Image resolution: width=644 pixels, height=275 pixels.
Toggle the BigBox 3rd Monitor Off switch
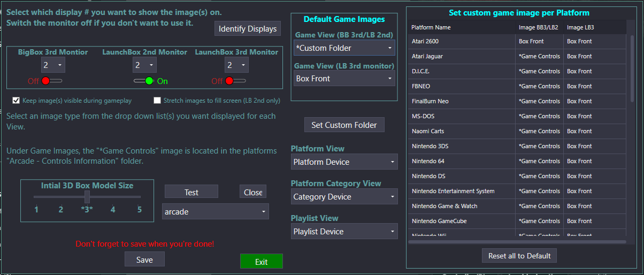click(x=52, y=81)
